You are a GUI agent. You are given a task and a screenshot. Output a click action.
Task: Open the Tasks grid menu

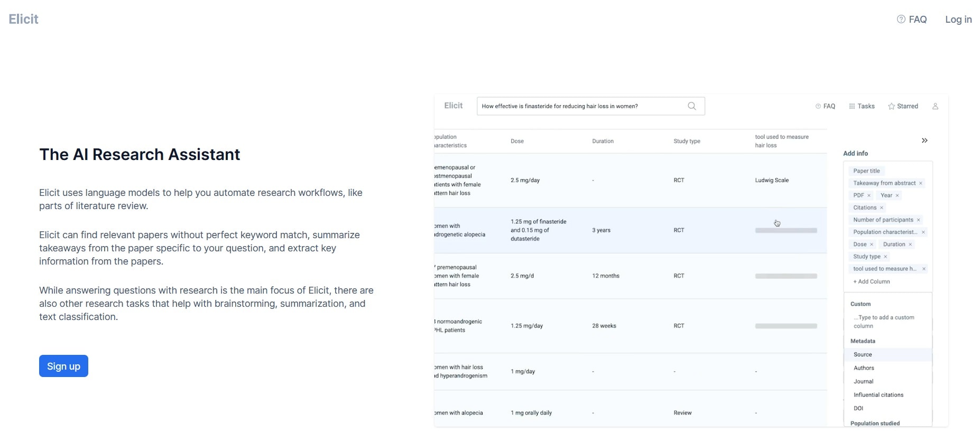coord(862,106)
